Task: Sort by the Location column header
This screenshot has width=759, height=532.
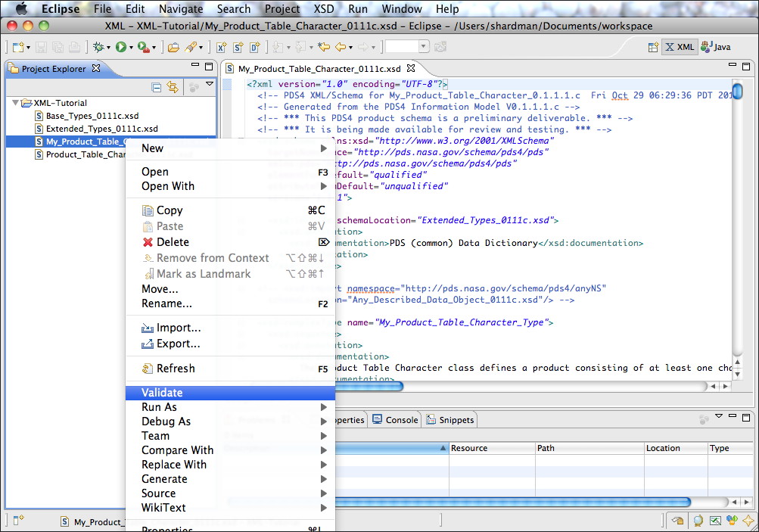Action: (x=676, y=448)
